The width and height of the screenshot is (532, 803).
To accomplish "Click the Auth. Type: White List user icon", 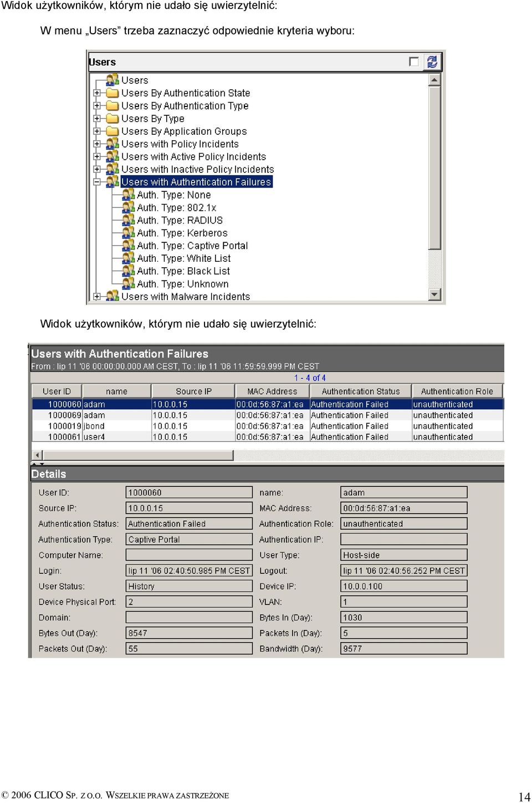I will click(129, 258).
